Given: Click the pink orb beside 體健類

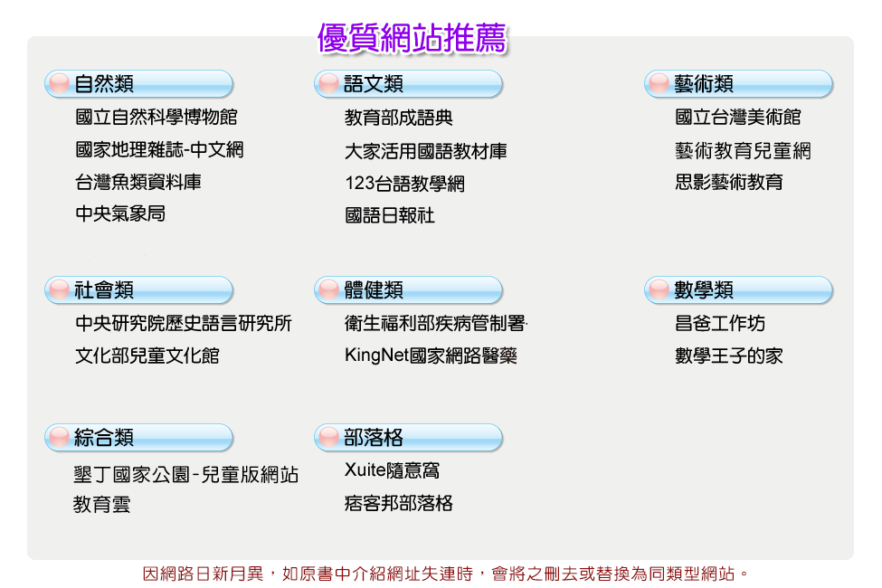Looking at the screenshot, I should pyautogui.click(x=328, y=289).
